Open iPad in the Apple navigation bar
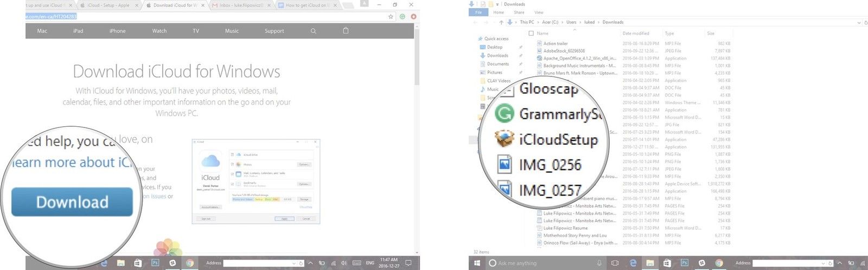The width and height of the screenshot is (868, 270). tap(78, 31)
